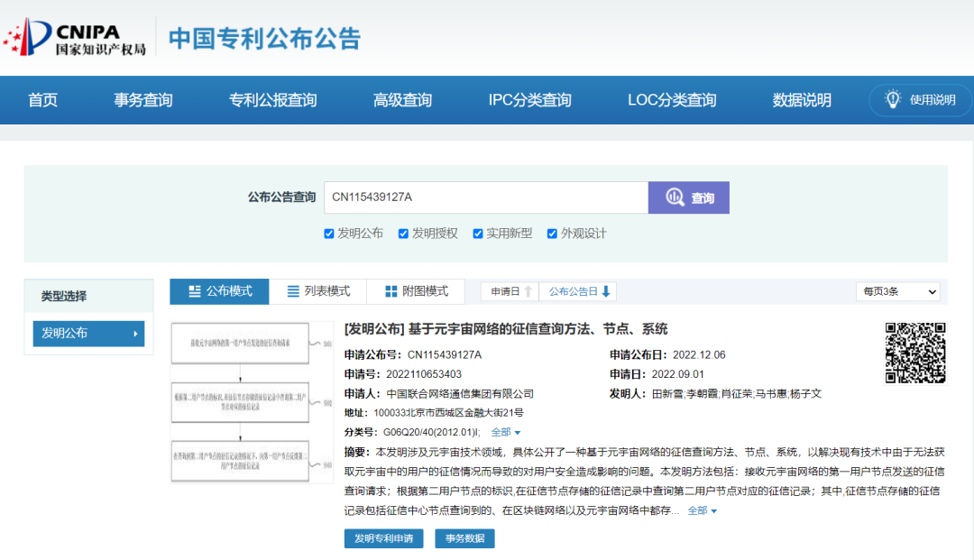Click the search field containing CN115439127A
974x560 pixels.
pos(485,197)
